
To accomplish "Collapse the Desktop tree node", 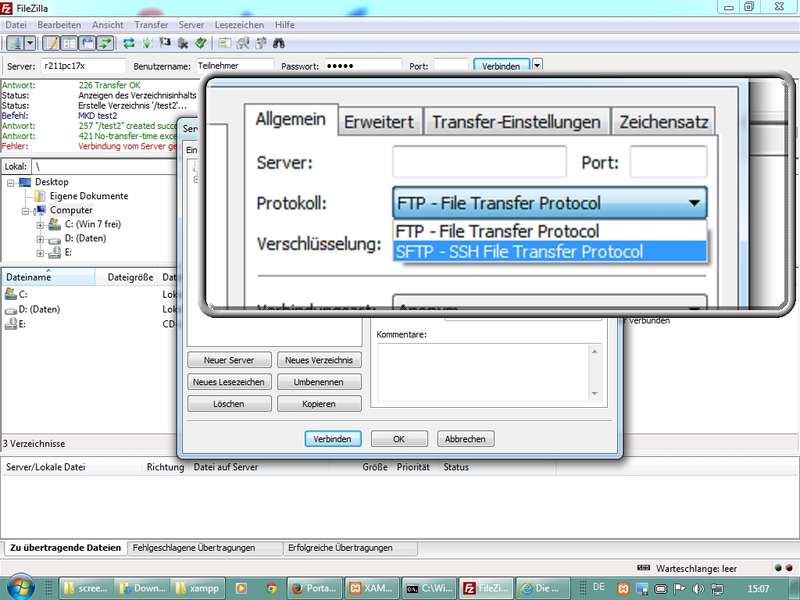I will pyautogui.click(x=10, y=183).
